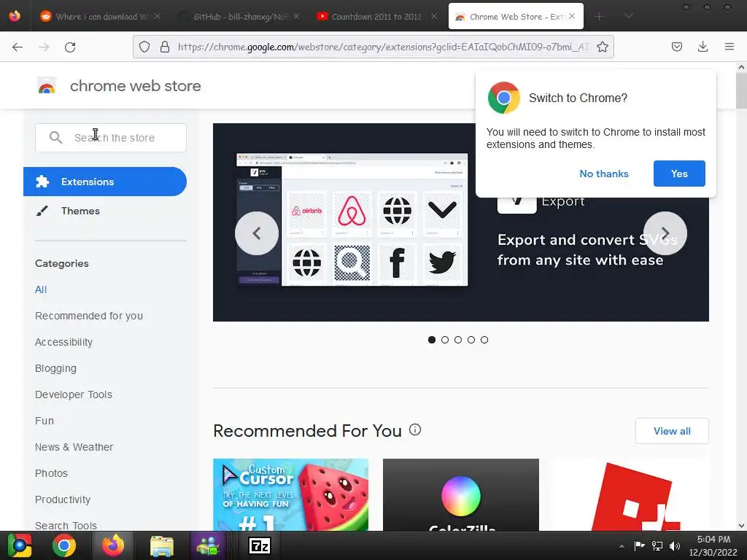Open the Firefox hamburger application menu

(729, 47)
